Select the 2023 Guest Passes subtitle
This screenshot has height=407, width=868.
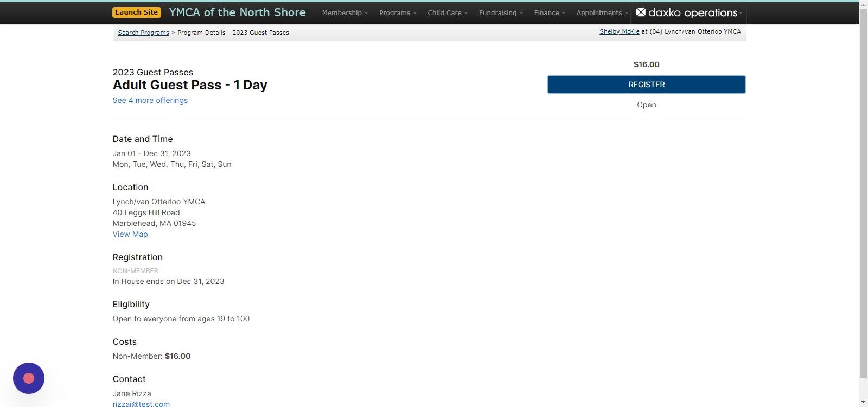point(153,72)
